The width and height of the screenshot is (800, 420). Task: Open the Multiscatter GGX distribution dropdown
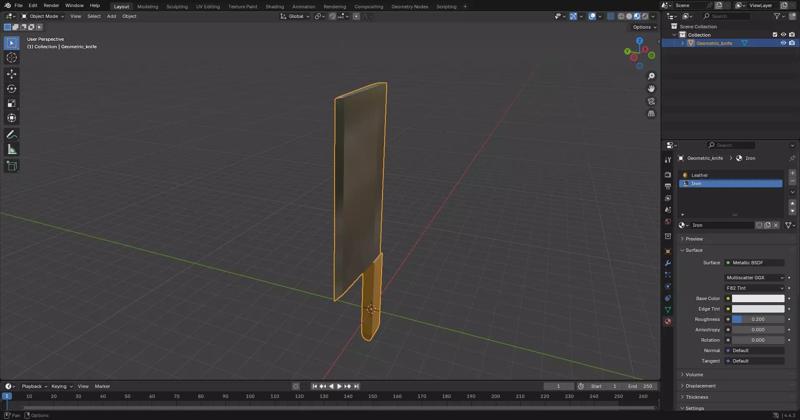click(755, 277)
